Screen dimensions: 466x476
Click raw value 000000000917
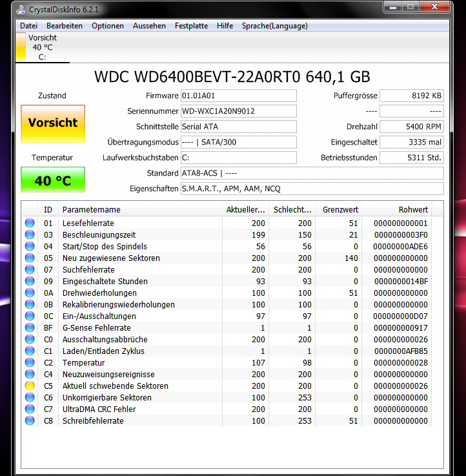[x=400, y=328]
